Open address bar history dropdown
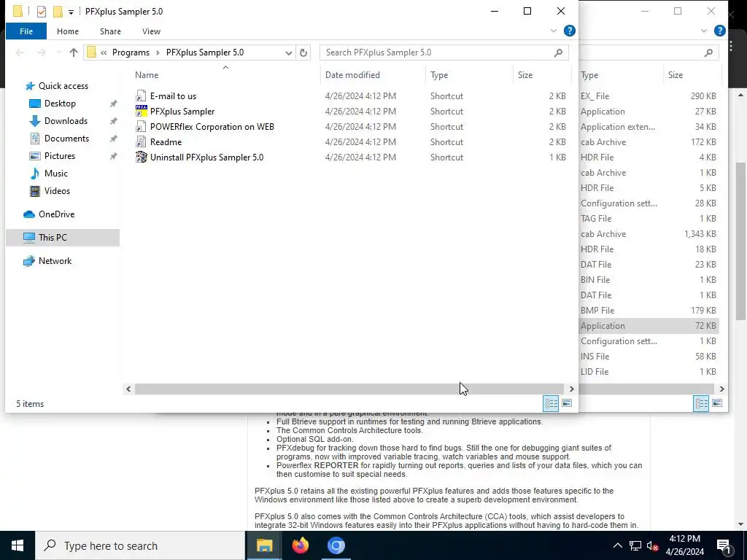The width and height of the screenshot is (747, 560). click(289, 52)
